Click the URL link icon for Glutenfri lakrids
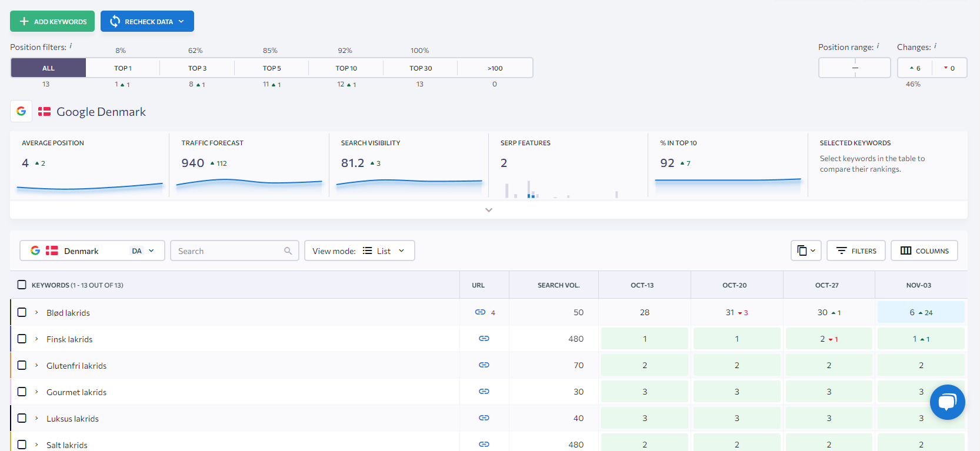 pos(484,365)
